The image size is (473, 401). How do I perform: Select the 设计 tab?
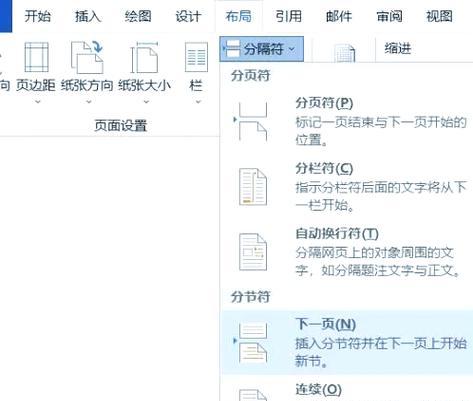pyautogui.click(x=188, y=16)
